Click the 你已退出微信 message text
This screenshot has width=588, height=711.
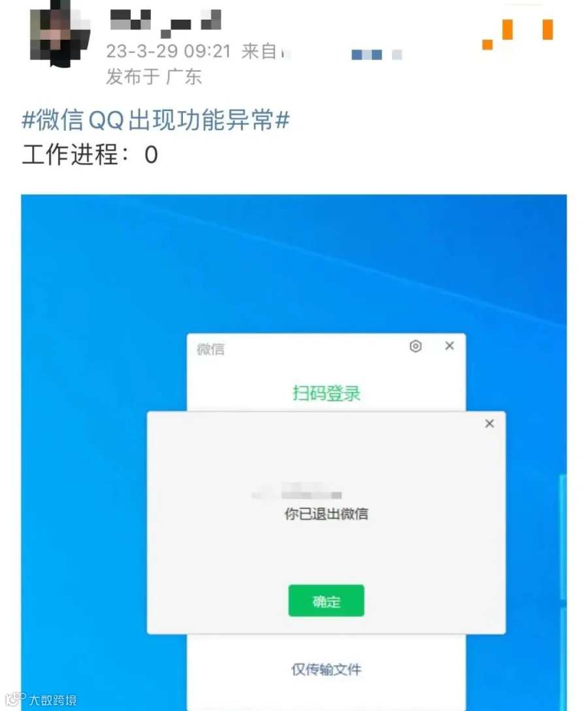coord(326,514)
